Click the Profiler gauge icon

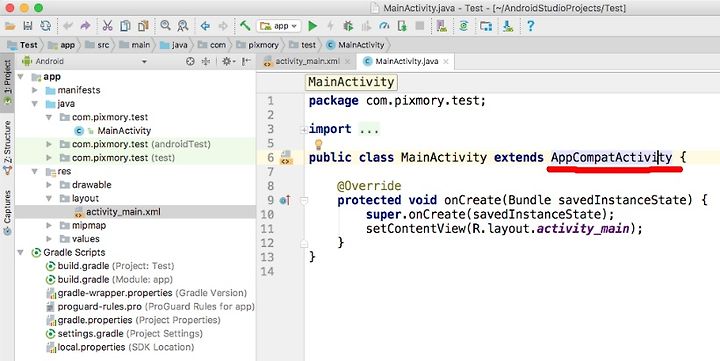click(384, 26)
